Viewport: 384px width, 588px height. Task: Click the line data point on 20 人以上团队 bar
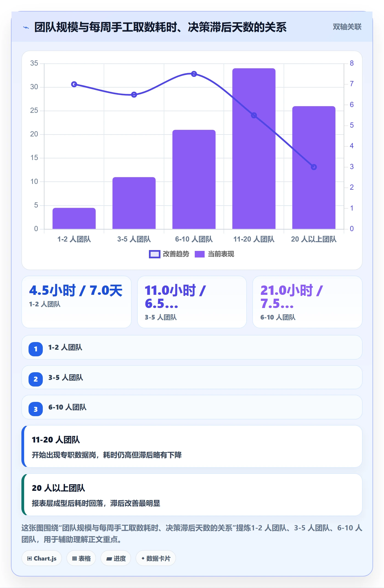point(314,167)
